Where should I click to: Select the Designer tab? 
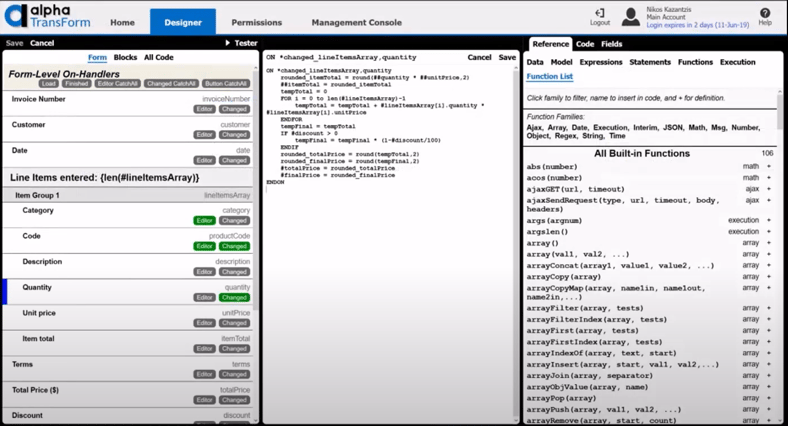[183, 22]
